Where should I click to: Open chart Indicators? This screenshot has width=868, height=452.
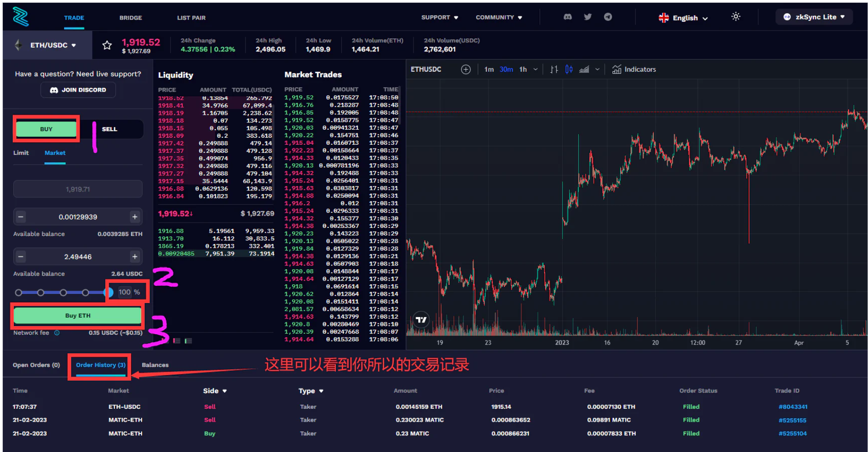tap(634, 69)
